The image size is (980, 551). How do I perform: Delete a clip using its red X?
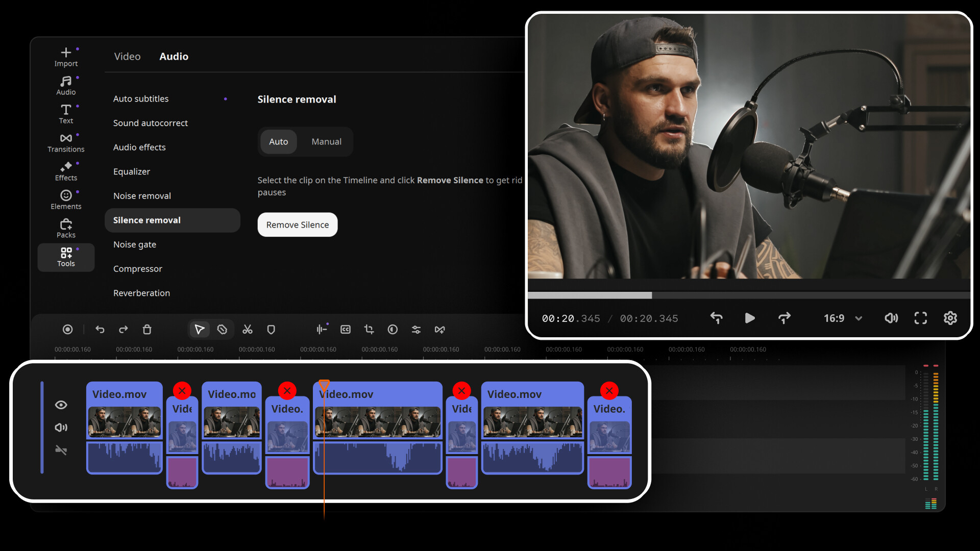click(x=182, y=390)
